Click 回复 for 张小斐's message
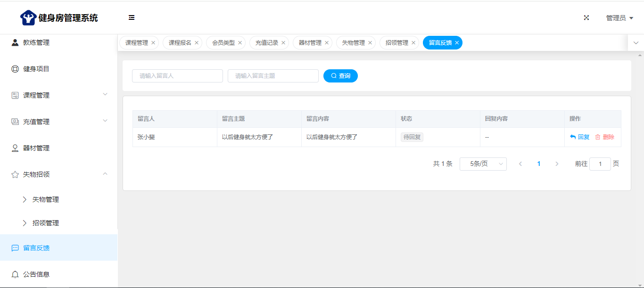644x288 pixels. pyautogui.click(x=580, y=137)
